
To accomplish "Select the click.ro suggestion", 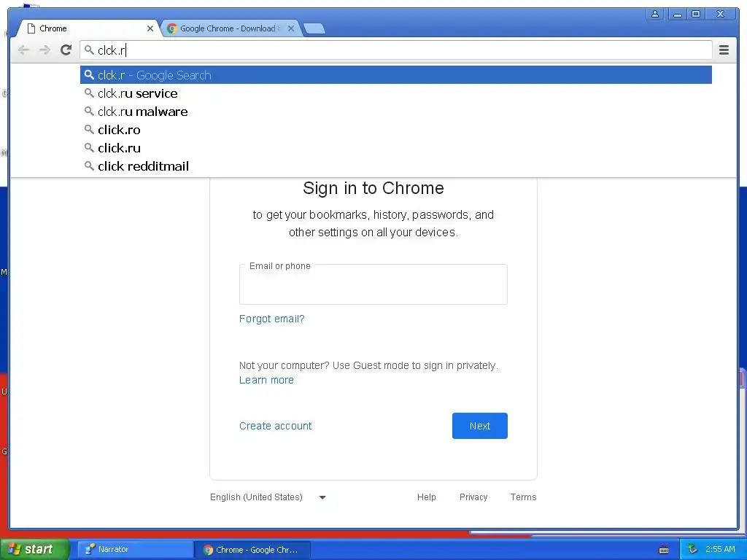I will point(396,130).
